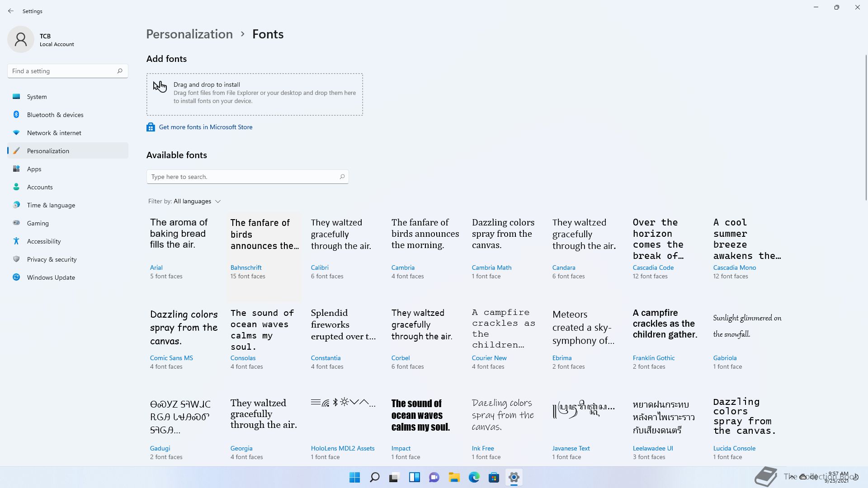
Task: Open the Ebrima font link
Action: coord(562,358)
